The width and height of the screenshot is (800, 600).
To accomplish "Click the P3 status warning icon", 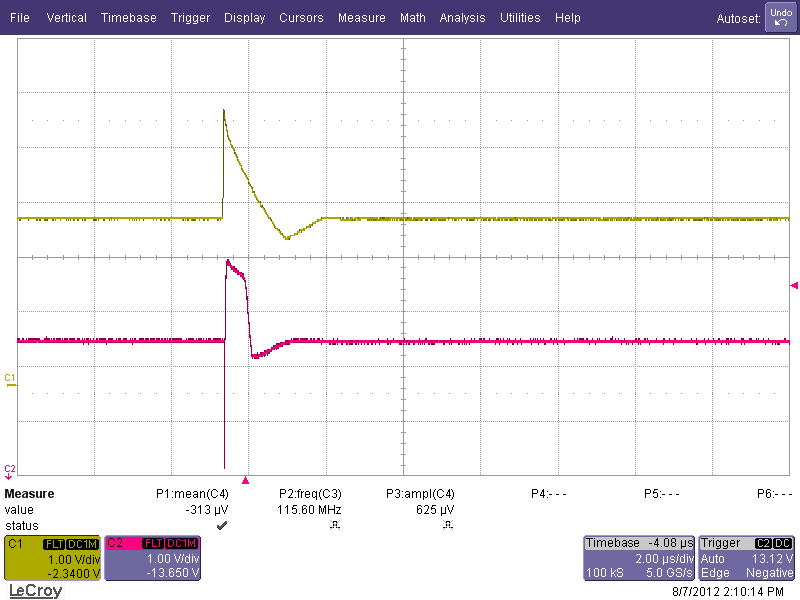I will tap(448, 525).
